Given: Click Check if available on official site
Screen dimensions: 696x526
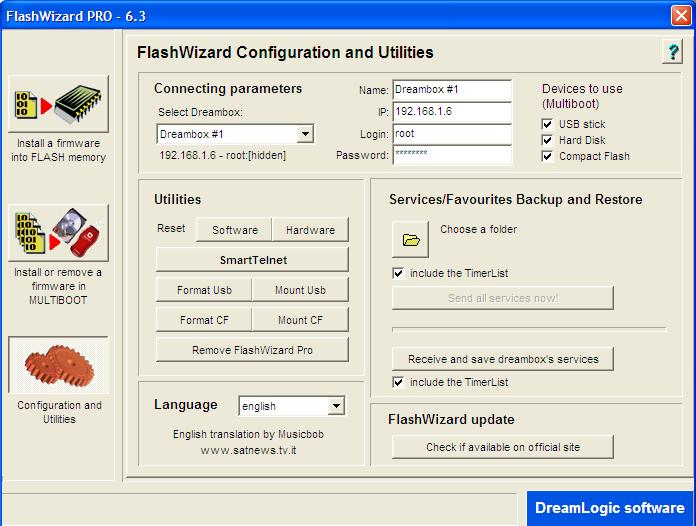Looking at the screenshot, I should pos(503,447).
